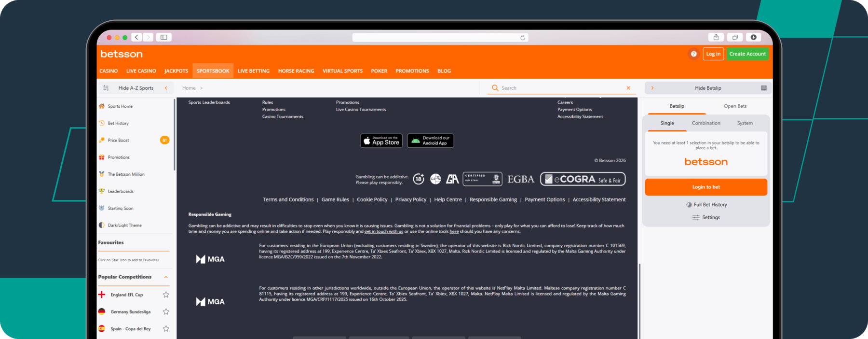Select the Combination bet type tab
Image resolution: width=868 pixels, height=339 pixels.
click(706, 123)
